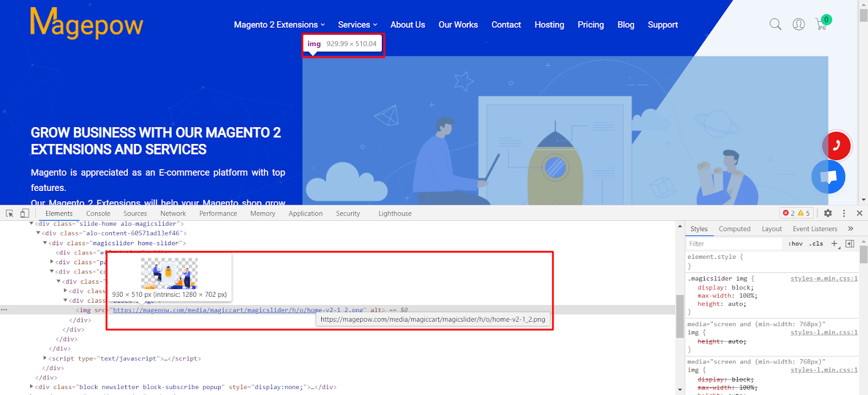Viewport: 868px width, 395px height.
Task: Go to the Blog link
Action: [626, 25]
